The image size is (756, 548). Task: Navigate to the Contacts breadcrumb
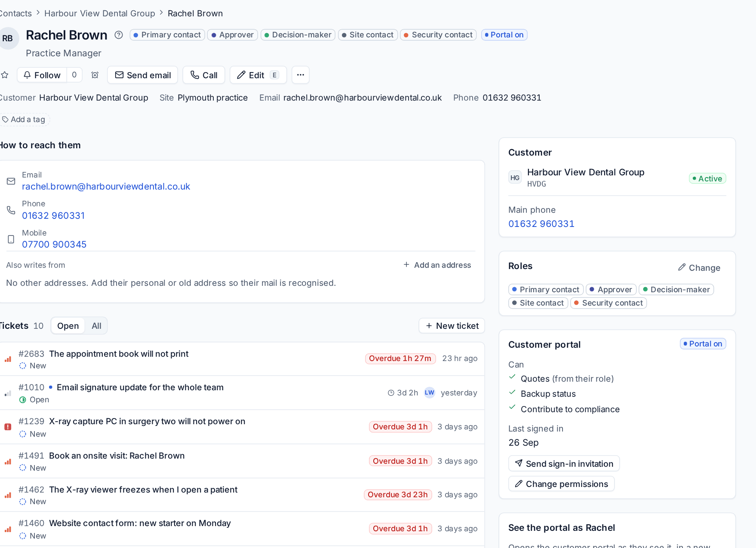click(x=16, y=13)
